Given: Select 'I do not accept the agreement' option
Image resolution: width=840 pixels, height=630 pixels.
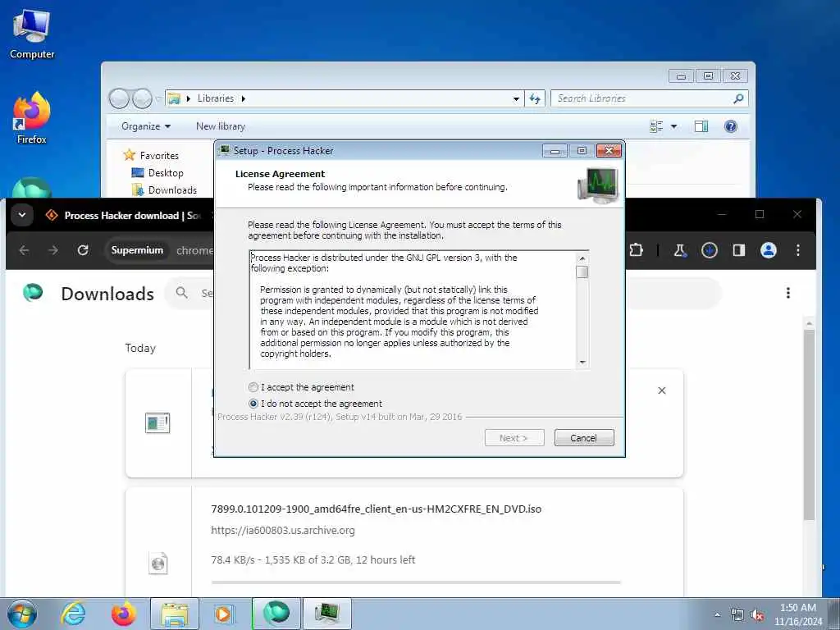Looking at the screenshot, I should point(253,404).
